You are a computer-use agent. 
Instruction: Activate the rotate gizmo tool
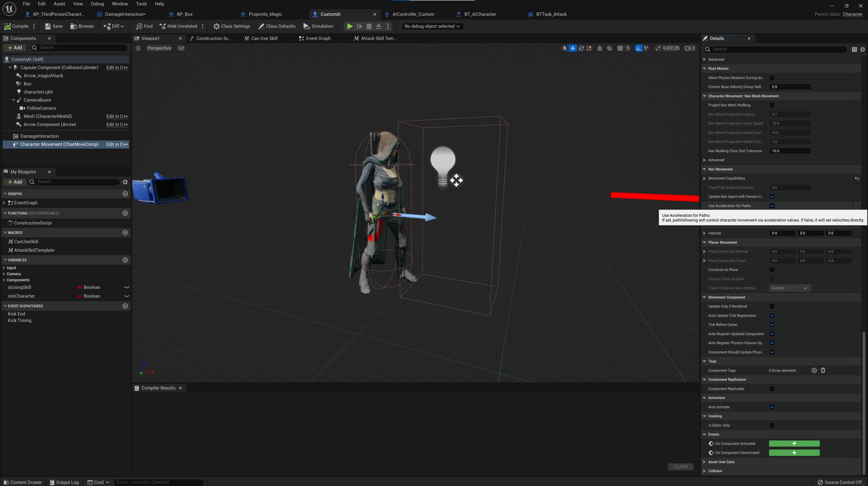click(581, 48)
